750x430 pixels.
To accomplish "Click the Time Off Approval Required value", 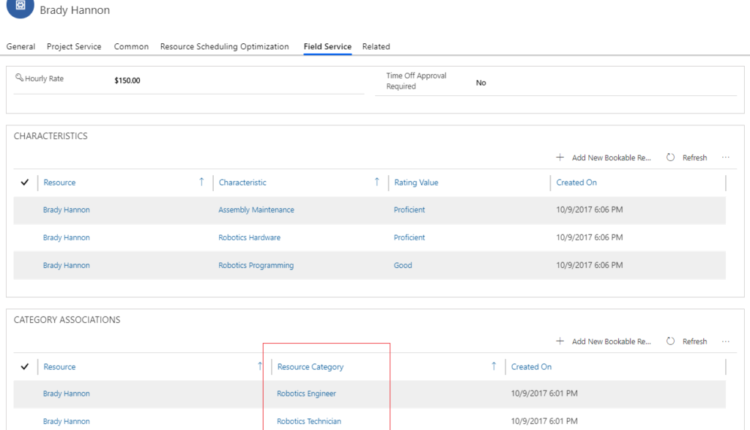I will 481,83.
